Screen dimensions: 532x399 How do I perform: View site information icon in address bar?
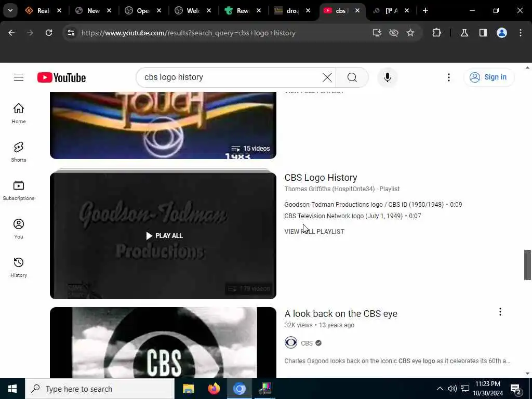pos(71,33)
